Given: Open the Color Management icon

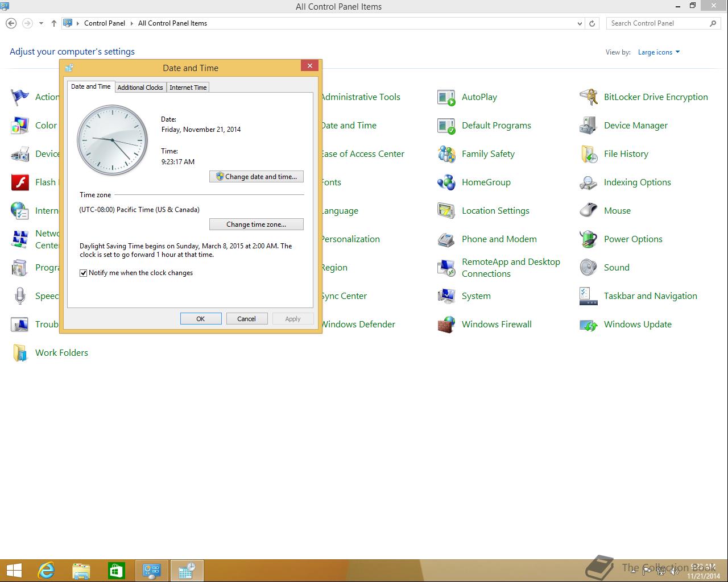Looking at the screenshot, I should coord(20,126).
